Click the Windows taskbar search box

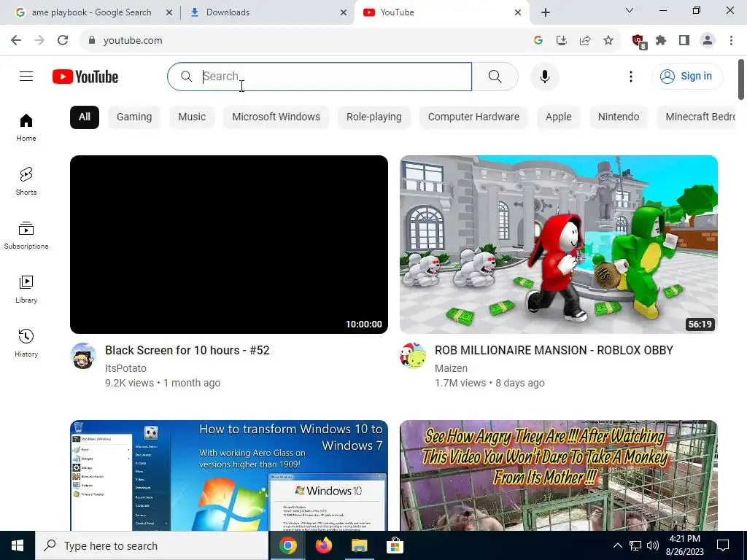pyautogui.click(x=152, y=545)
